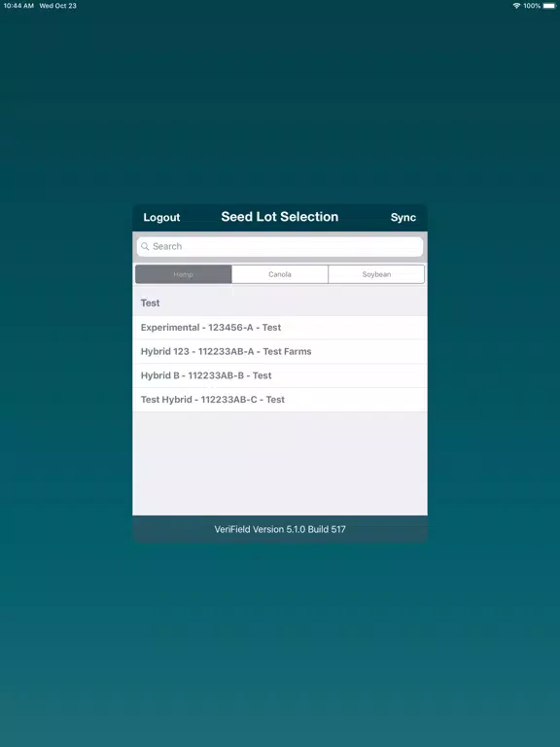The width and height of the screenshot is (560, 747).
Task: Log out using the Logout button
Action: [162, 217]
